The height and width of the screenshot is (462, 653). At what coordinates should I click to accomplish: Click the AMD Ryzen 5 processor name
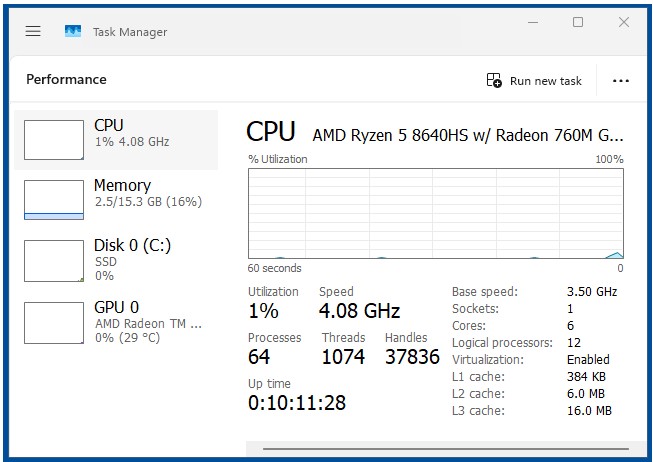coord(468,134)
